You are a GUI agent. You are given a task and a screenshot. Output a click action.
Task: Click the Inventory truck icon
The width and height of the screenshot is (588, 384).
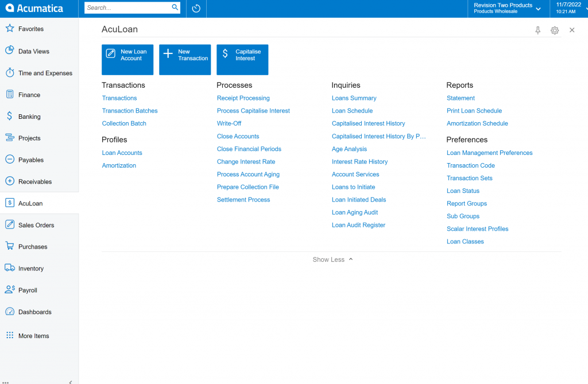pyautogui.click(x=10, y=268)
